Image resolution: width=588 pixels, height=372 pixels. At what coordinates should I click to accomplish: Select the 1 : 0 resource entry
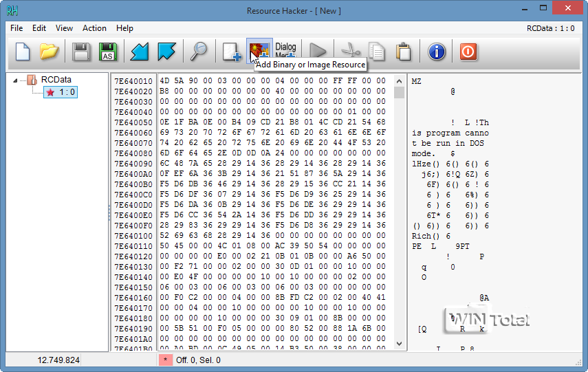[61, 92]
